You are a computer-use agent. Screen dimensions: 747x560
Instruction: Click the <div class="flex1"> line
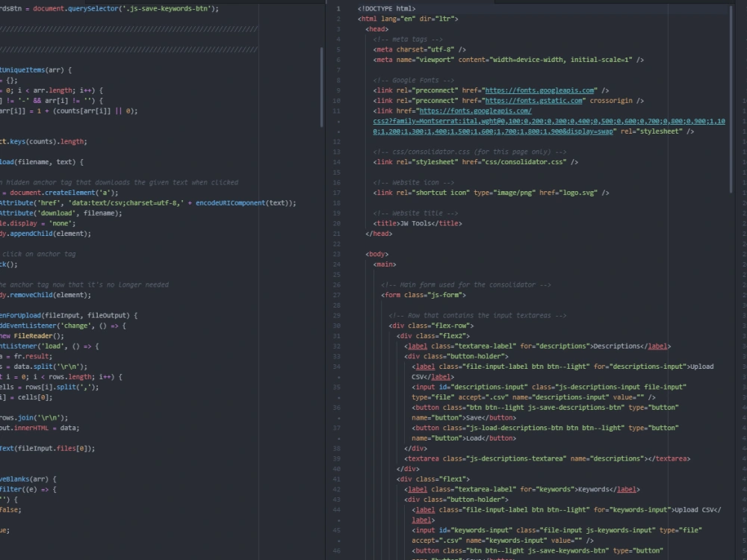(x=433, y=479)
